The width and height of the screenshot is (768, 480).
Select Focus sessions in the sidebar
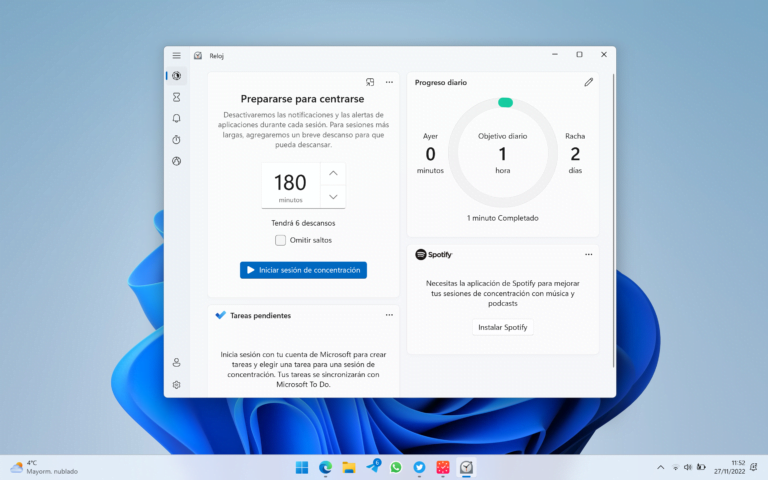(x=176, y=76)
